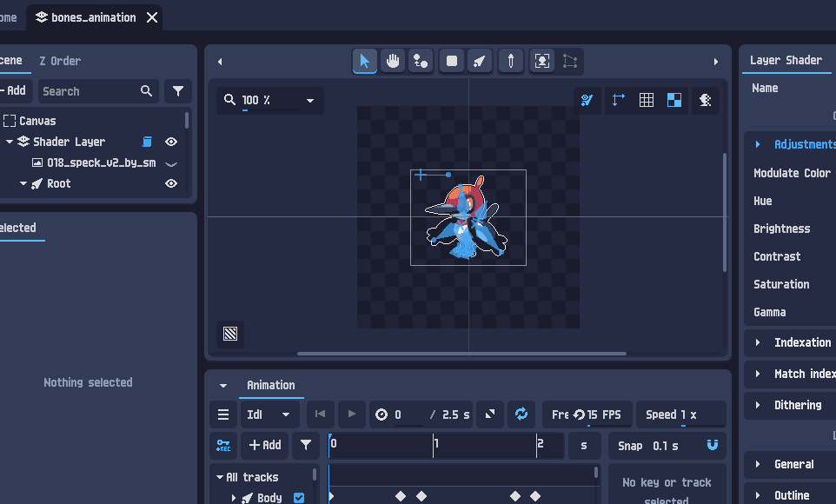This screenshot has height=504, width=836.
Task: Open the scene tree filter funnel
Action: coord(178,91)
